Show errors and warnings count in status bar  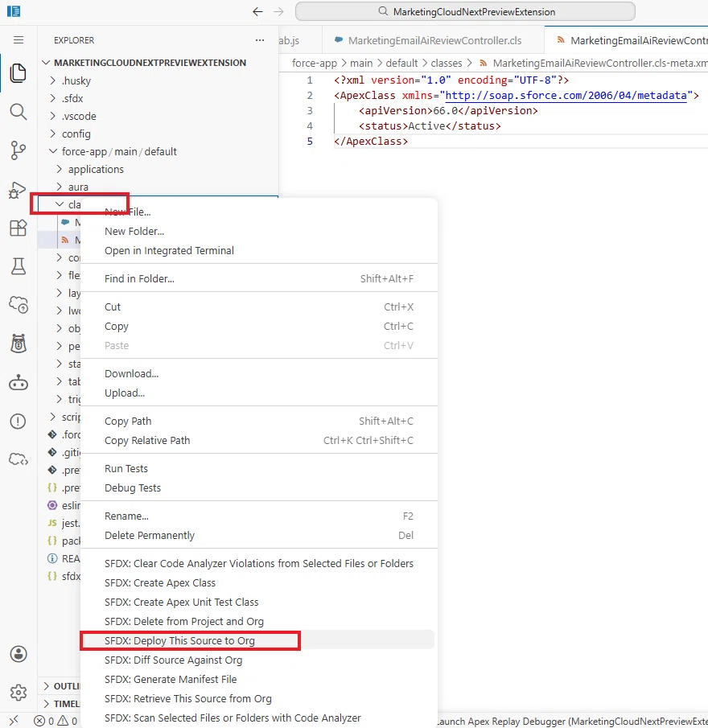coord(56,721)
